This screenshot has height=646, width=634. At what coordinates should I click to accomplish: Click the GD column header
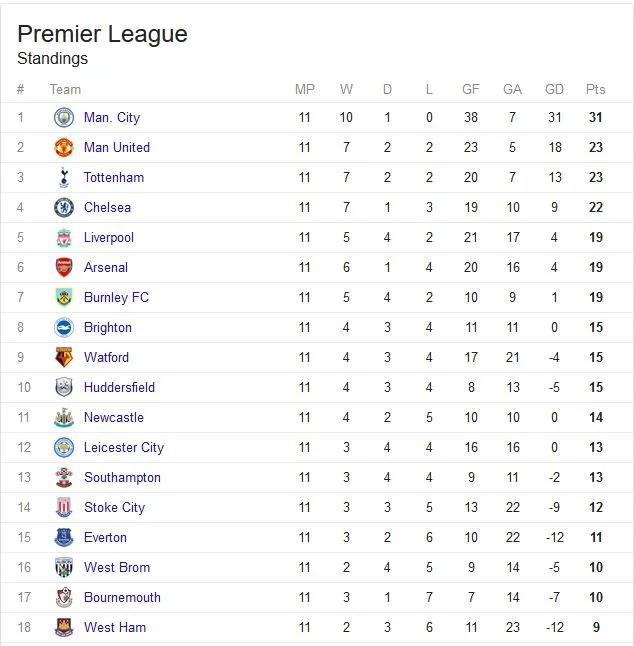tap(554, 89)
